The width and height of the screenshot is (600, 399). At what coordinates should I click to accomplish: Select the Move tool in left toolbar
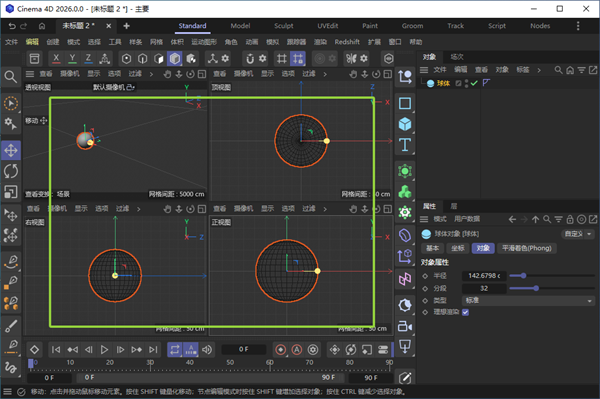click(x=11, y=150)
